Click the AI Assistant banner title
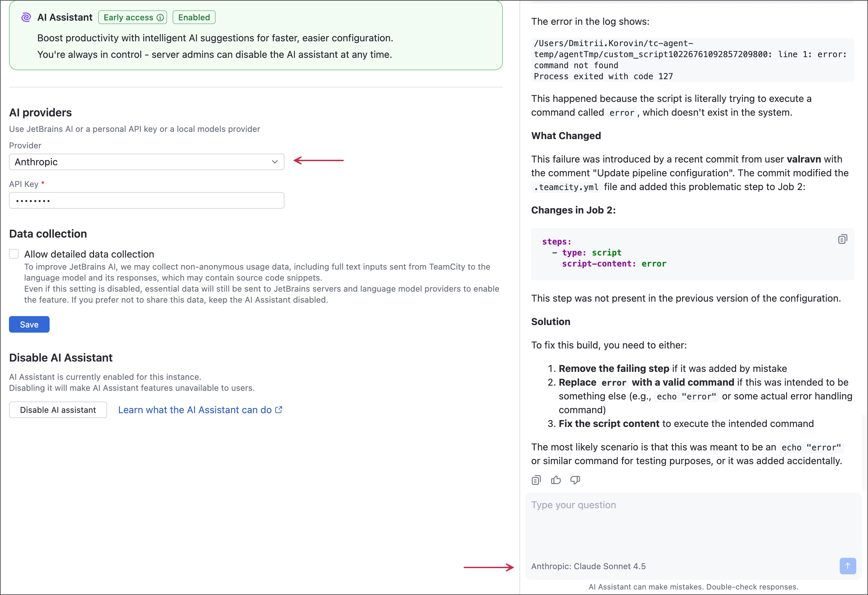This screenshot has width=868, height=595. click(65, 17)
